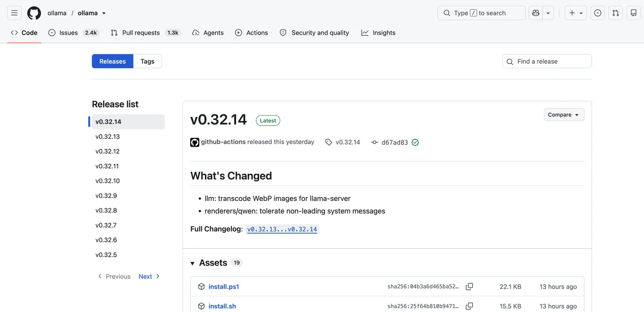Select v0.32.12 in the release list
The width and height of the screenshot is (644, 312).
(x=128, y=151)
